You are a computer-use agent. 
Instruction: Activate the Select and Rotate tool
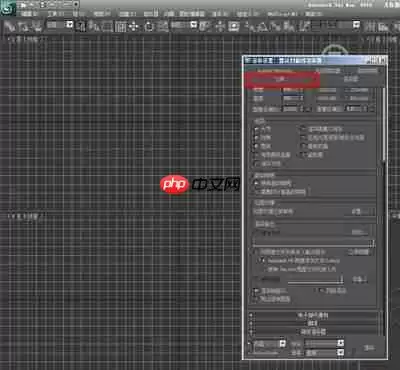point(149,27)
